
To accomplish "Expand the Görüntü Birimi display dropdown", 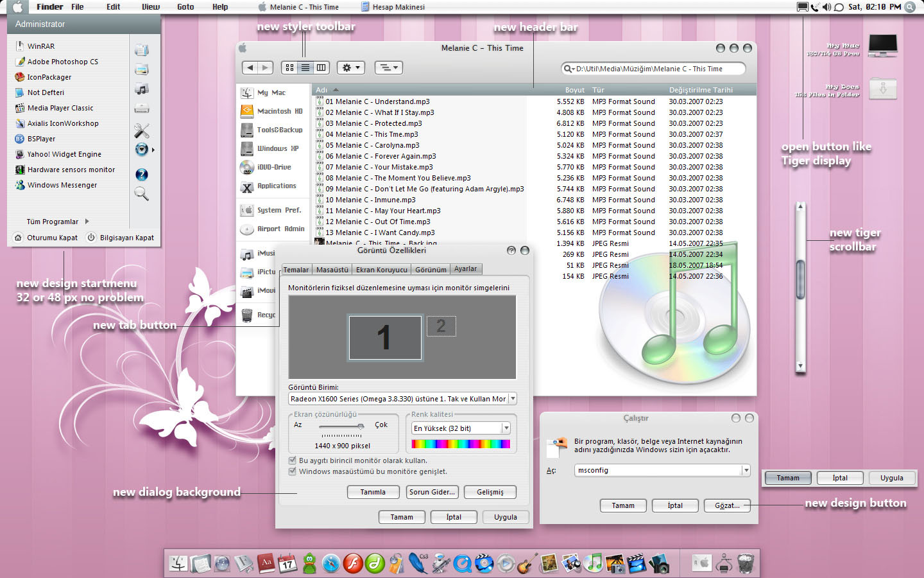I will click(x=512, y=399).
